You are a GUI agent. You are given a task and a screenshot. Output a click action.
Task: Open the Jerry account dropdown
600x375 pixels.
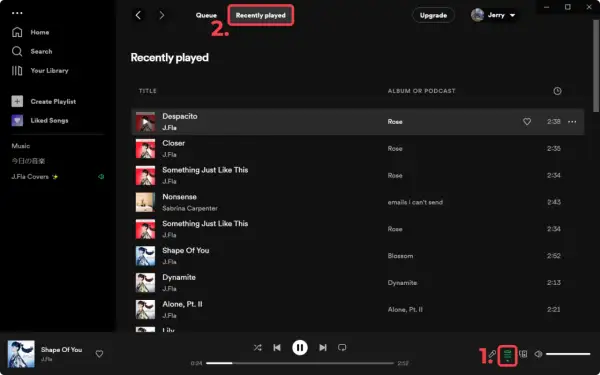coord(494,15)
